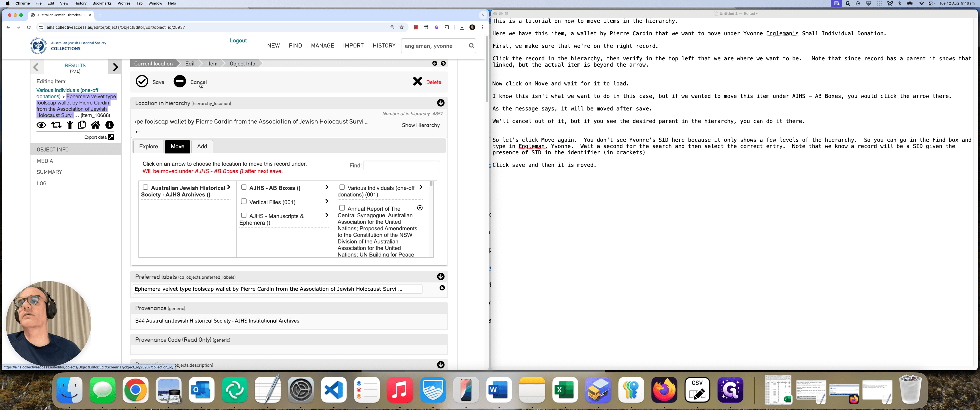Go to the next result with the right arrow
This screenshot has height=410, width=980.
click(115, 67)
